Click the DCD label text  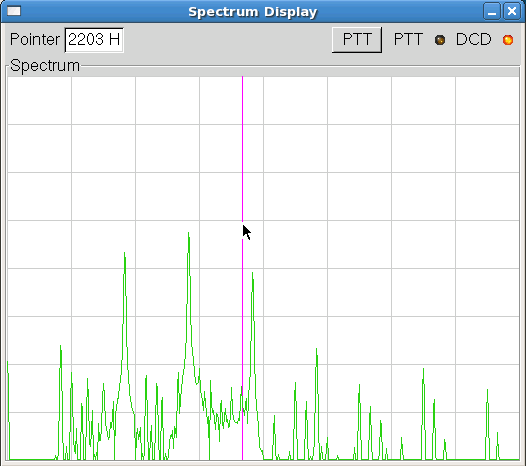pyautogui.click(x=473, y=40)
